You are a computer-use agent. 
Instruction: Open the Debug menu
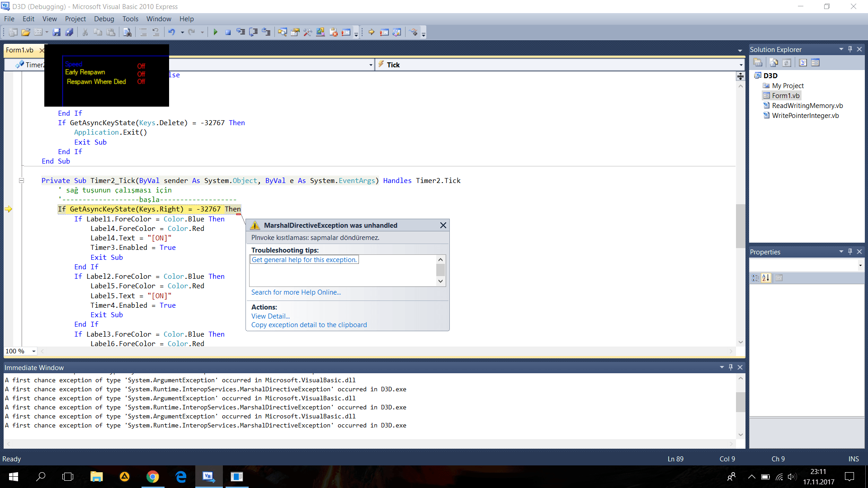pyautogui.click(x=104, y=19)
